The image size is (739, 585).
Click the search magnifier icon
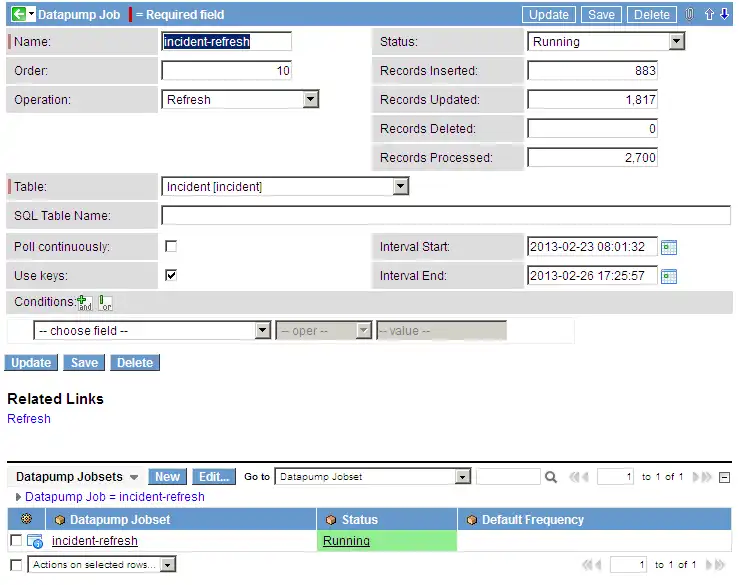tap(550, 477)
